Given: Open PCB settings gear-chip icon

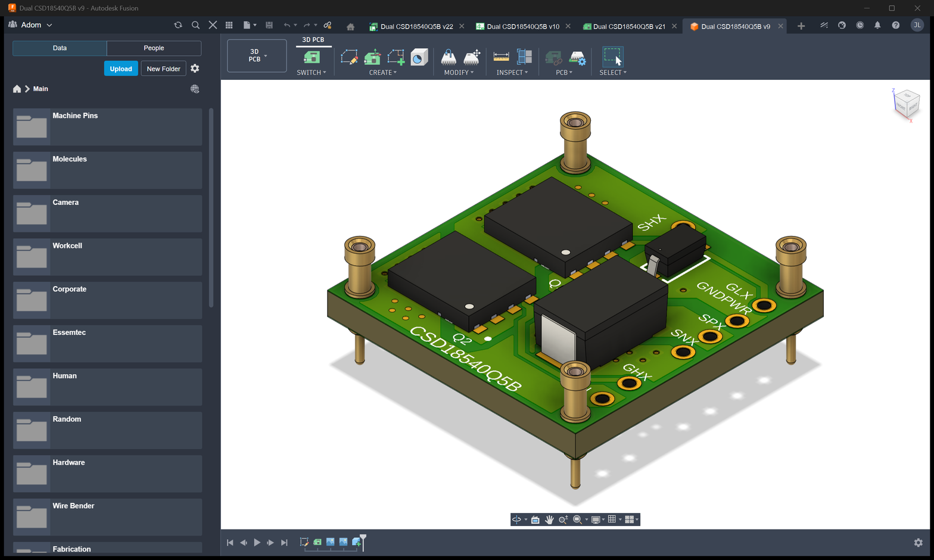Looking at the screenshot, I should pos(577,58).
